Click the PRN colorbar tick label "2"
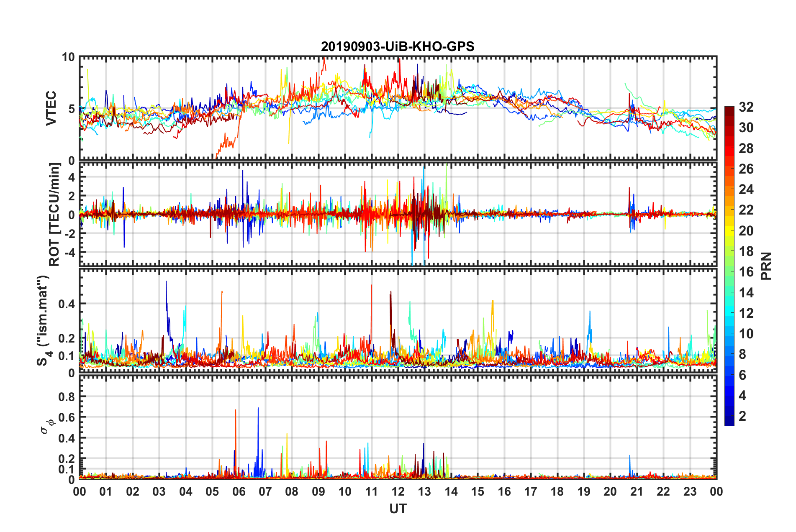Viewport: 796px width, 532px height. (742, 416)
